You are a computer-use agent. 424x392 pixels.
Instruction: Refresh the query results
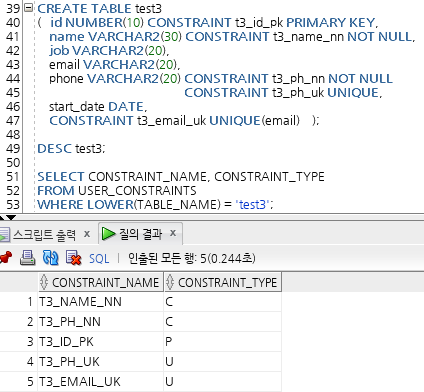pyautogui.click(x=50, y=258)
